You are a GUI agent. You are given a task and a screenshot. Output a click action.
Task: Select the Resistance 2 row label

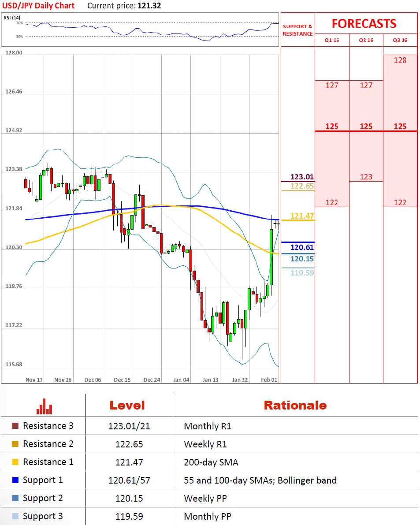[48, 444]
